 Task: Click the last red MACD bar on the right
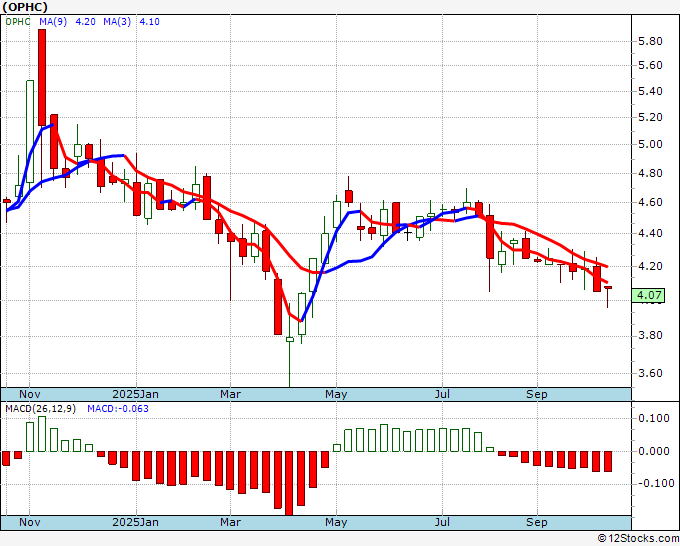click(x=608, y=461)
